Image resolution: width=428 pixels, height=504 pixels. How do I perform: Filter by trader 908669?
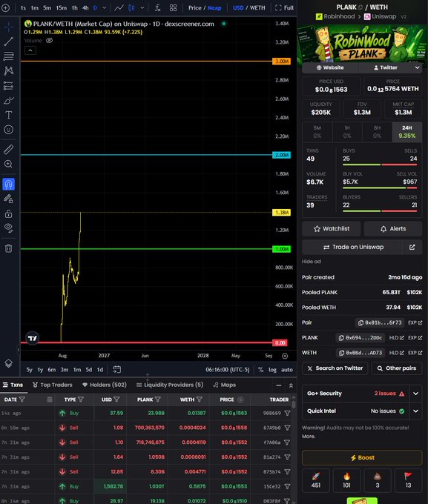pos(287,413)
